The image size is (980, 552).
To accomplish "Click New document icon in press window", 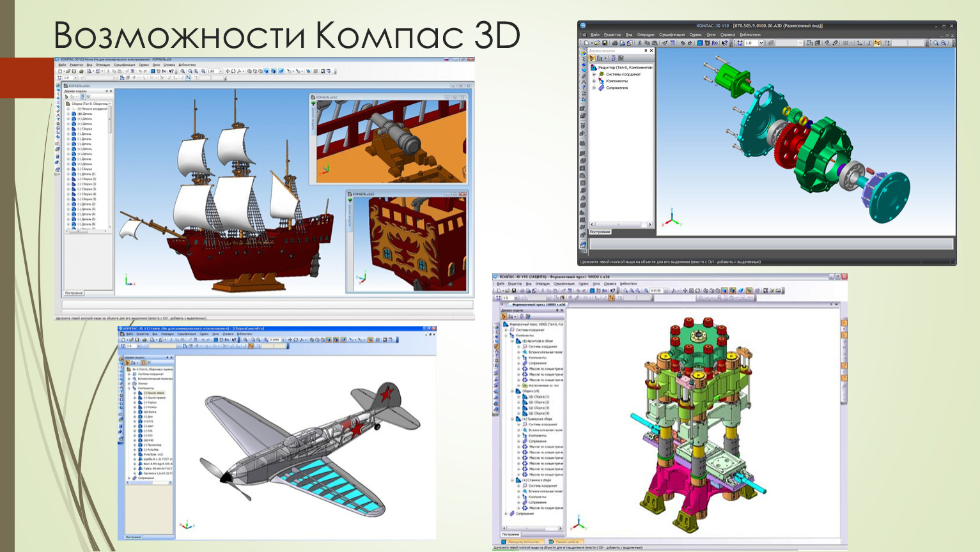I will 499,291.
